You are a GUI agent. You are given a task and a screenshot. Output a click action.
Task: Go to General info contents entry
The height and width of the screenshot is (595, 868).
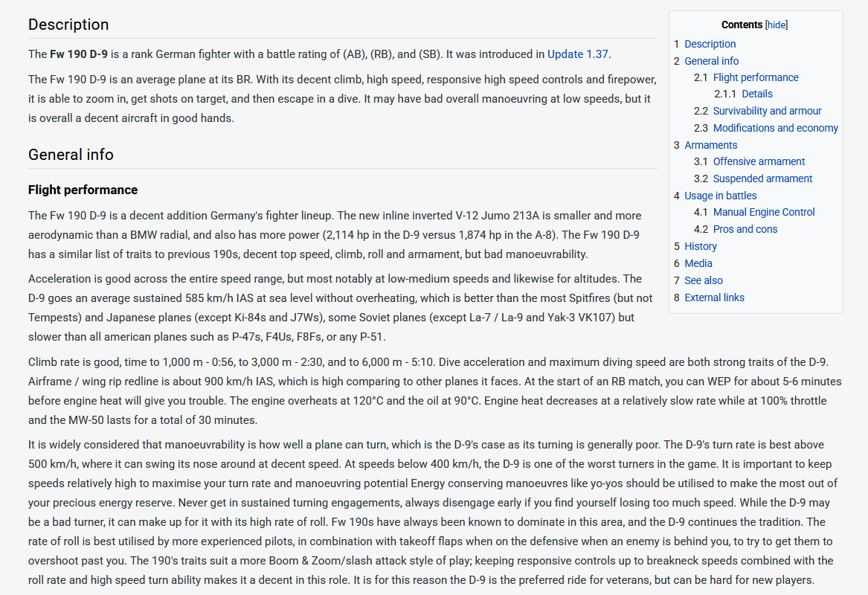[x=711, y=61]
